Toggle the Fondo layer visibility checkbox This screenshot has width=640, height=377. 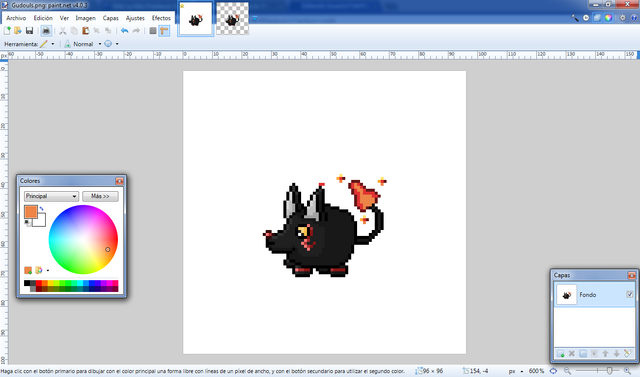[629, 294]
